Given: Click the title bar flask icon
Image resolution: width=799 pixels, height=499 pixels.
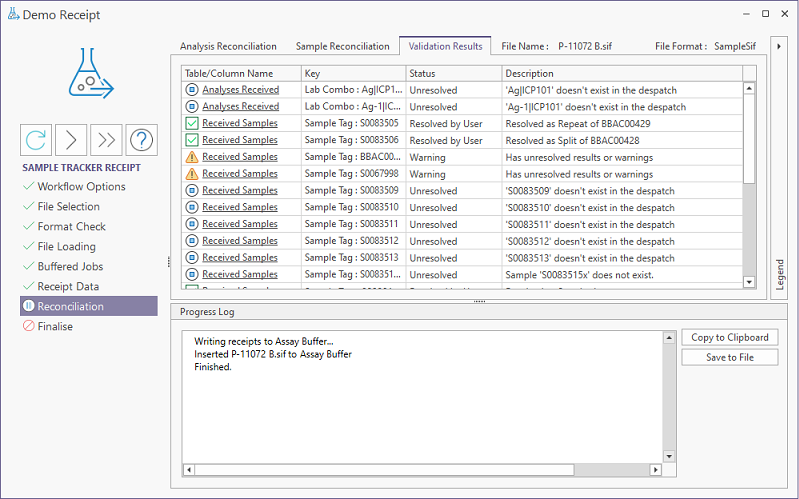Looking at the screenshot, I should [13, 14].
